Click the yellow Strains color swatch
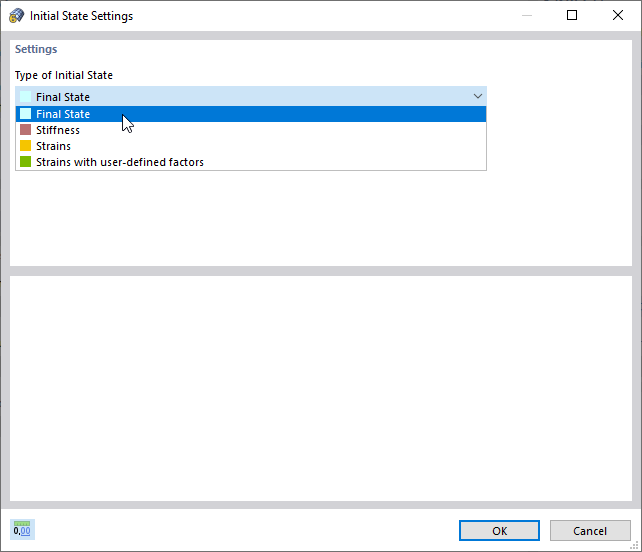Viewport: 642px width, 552px height. 26,146
